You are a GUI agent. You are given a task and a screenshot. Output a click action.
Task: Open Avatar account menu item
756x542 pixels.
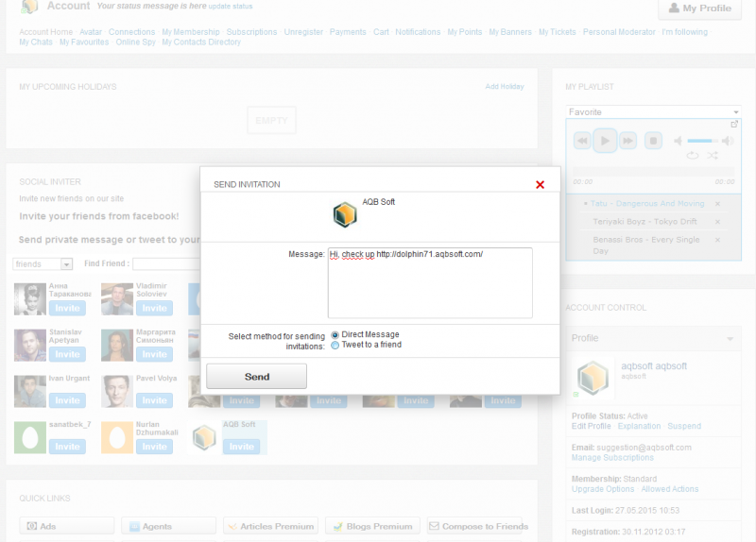click(91, 32)
